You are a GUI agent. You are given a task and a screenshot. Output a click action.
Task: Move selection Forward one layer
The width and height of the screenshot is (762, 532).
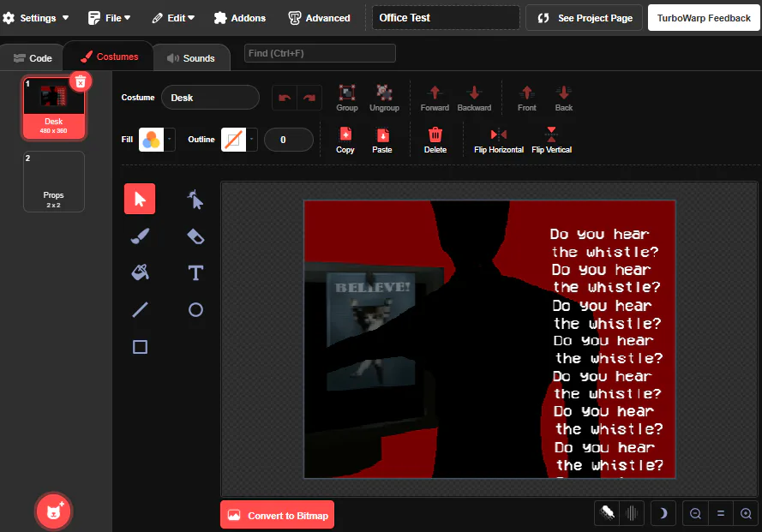click(435, 98)
